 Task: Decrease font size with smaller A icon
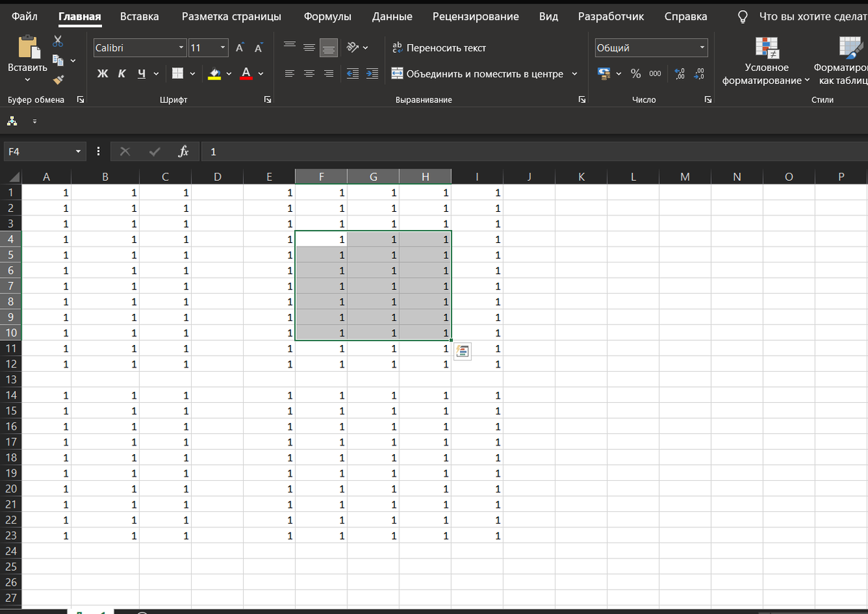pyautogui.click(x=258, y=48)
